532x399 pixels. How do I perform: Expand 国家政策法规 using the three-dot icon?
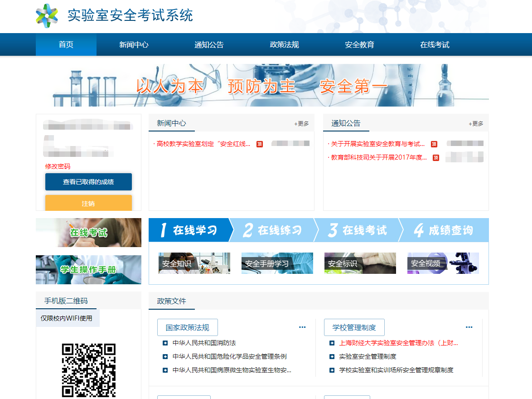(x=302, y=327)
